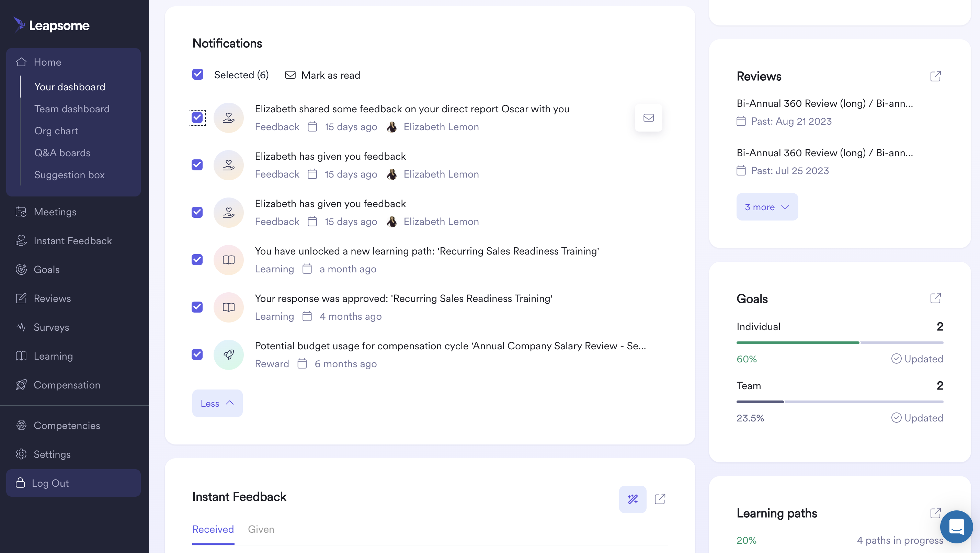
Task: Open Team dashboard
Action: tap(72, 109)
